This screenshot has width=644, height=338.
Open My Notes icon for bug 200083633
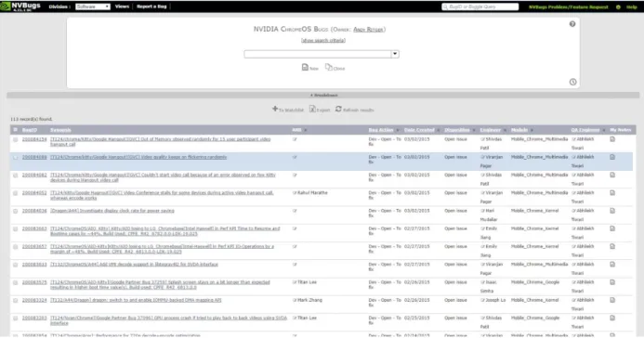click(x=612, y=265)
